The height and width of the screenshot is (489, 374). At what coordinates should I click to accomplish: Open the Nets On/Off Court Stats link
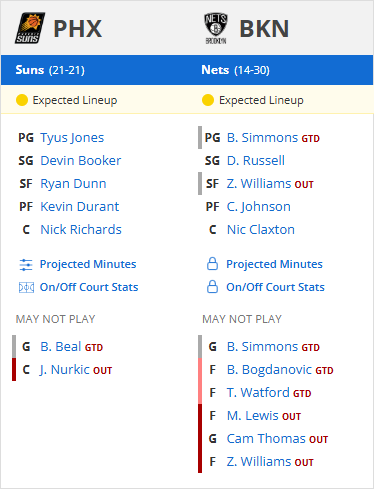coord(275,287)
